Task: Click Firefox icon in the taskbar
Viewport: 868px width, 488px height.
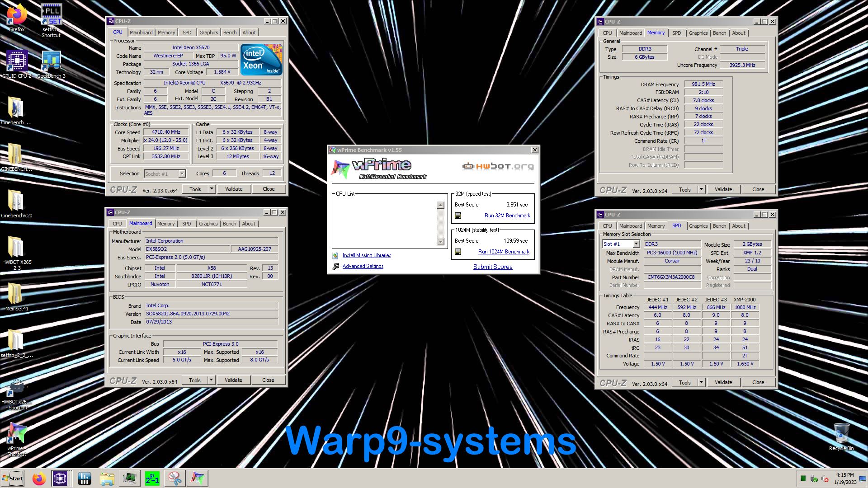Action: (x=39, y=479)
